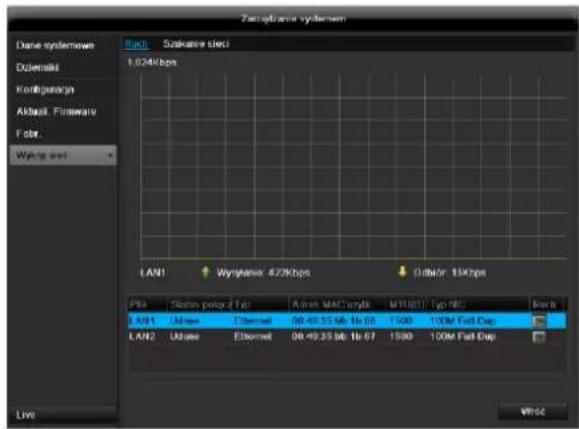The height and width of the screenshot is (429, 579).
Task: Switch to Ruch tab
Action: point(136,44)
